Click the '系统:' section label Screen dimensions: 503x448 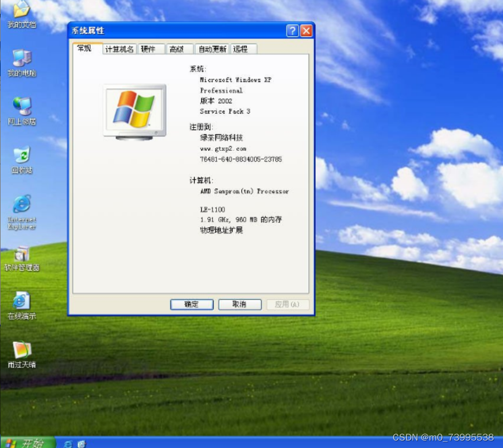pos(198,69)
